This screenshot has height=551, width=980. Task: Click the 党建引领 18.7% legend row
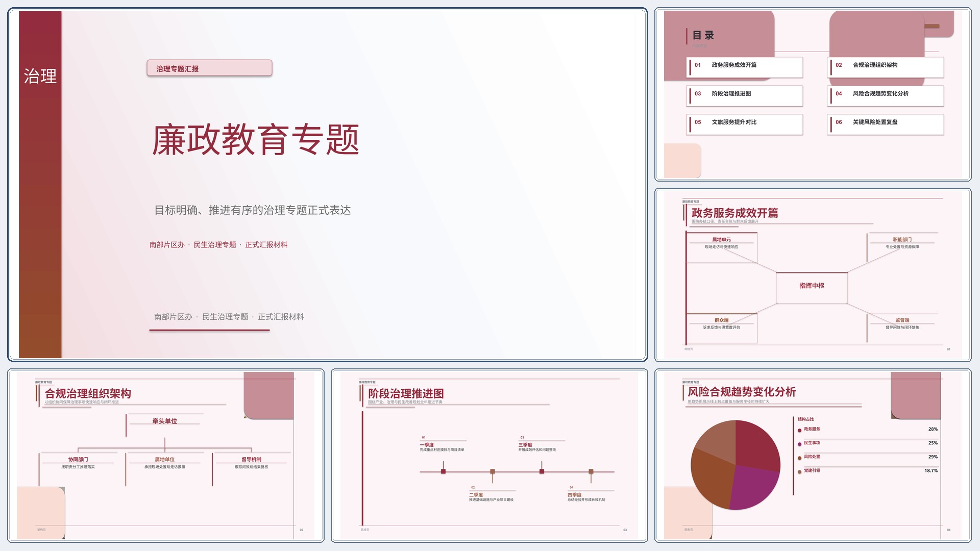click(x=868, y=470)
